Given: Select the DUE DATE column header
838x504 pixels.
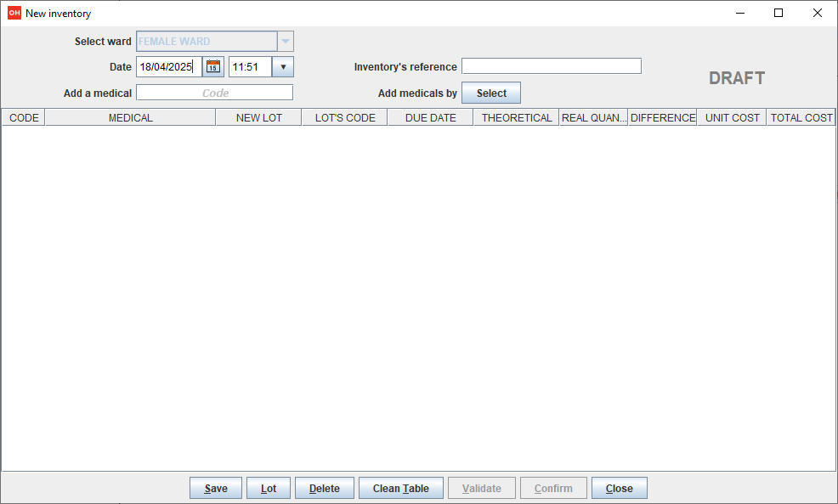Looking at the screenshot, I should tap(430, 118).
